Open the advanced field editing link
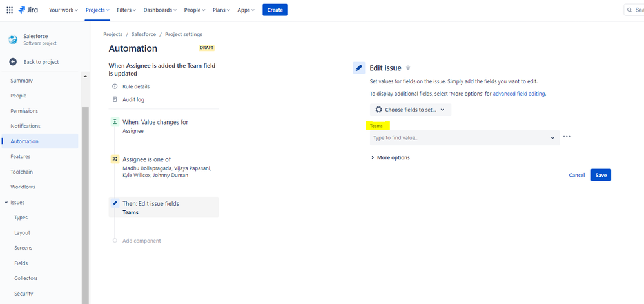 pos(519,94)
